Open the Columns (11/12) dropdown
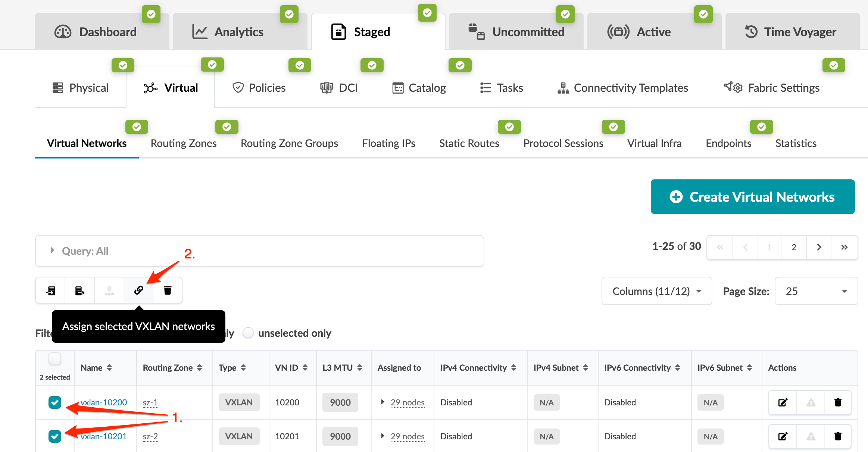The height and width of the screenshot is (452, 868). tap(656, 291)
